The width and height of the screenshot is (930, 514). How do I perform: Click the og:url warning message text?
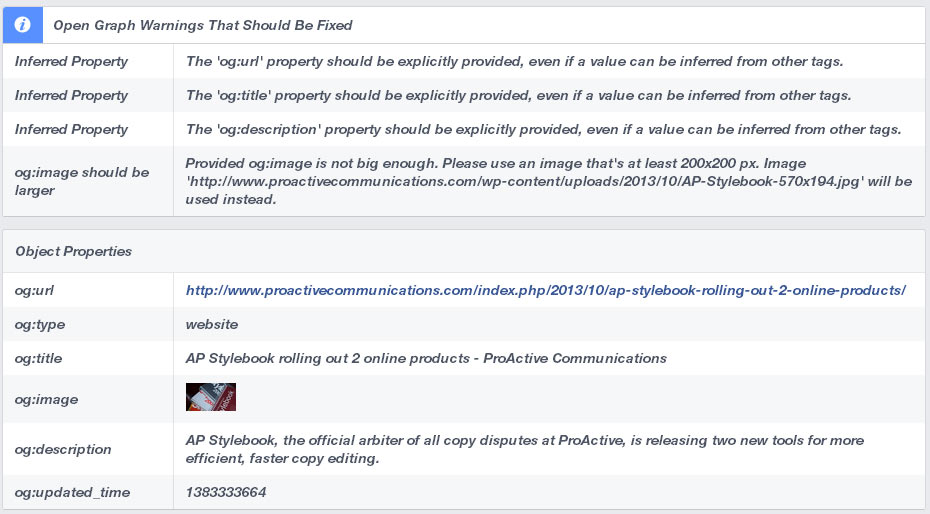[514, 61]
